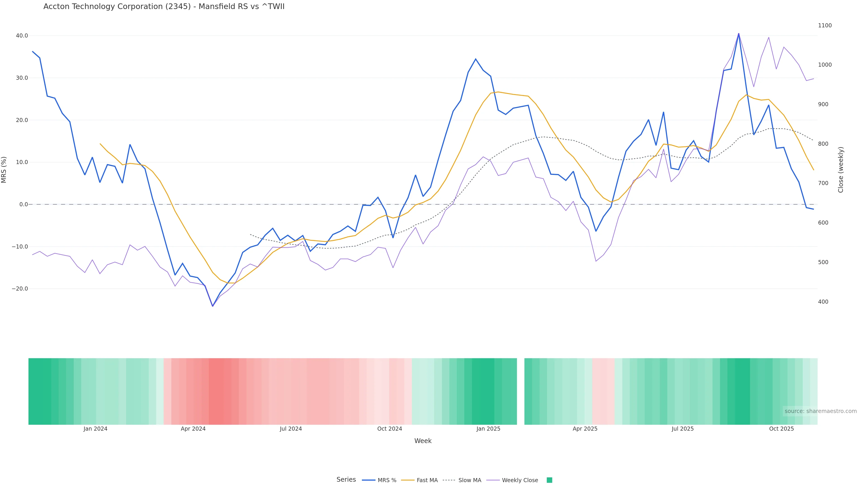Click the Week x-axis title

coord(422,441)
